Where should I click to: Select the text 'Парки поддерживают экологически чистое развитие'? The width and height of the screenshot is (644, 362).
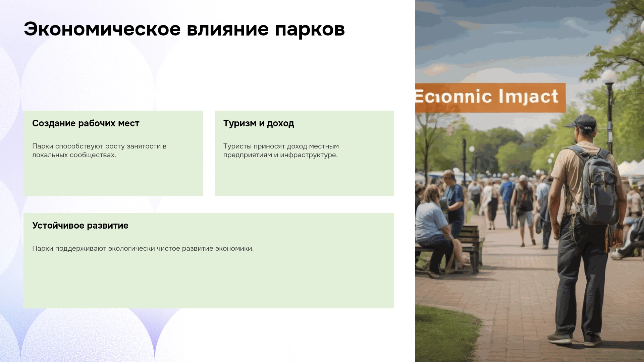(x=123, y=248)
